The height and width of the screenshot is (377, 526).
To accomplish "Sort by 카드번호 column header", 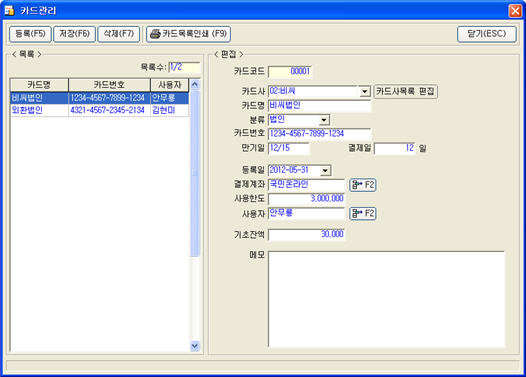I will (x=109, y=85).
